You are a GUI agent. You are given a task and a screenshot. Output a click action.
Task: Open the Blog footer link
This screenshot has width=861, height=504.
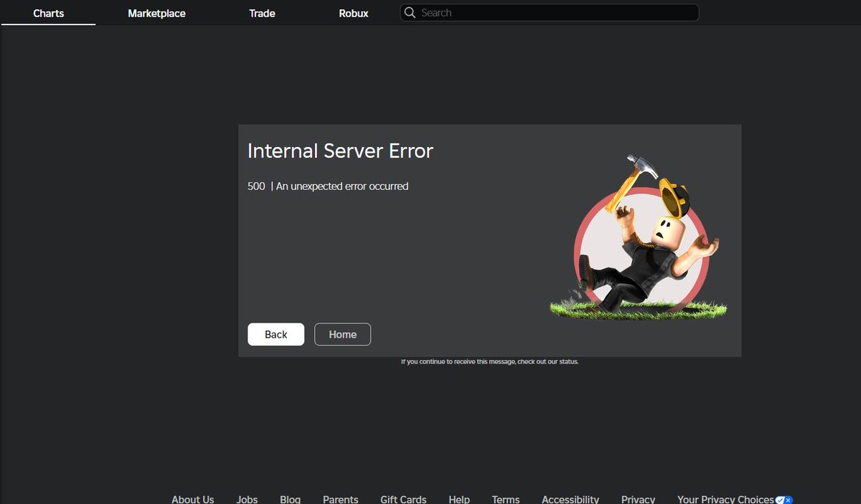(x=290, y=499)
